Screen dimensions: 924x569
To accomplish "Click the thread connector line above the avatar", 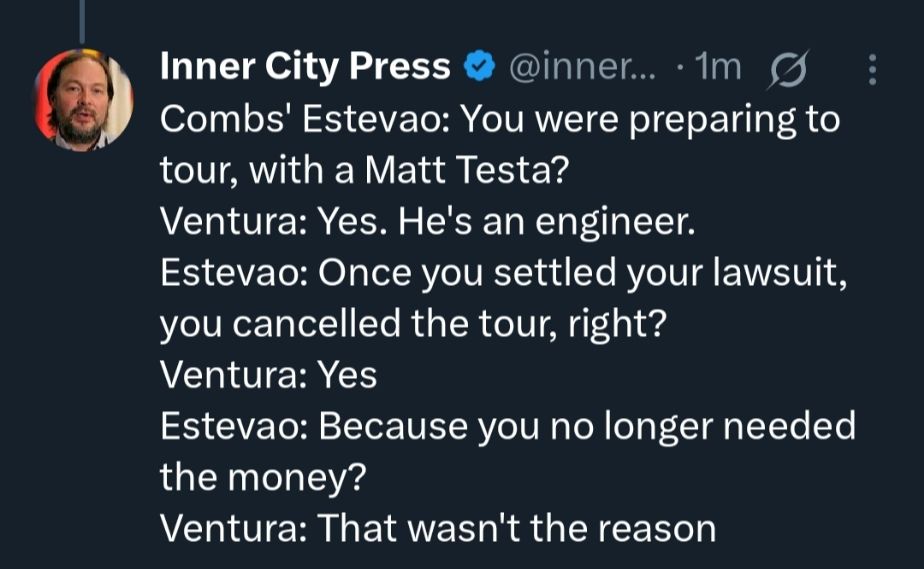I will tap(83, 20).
